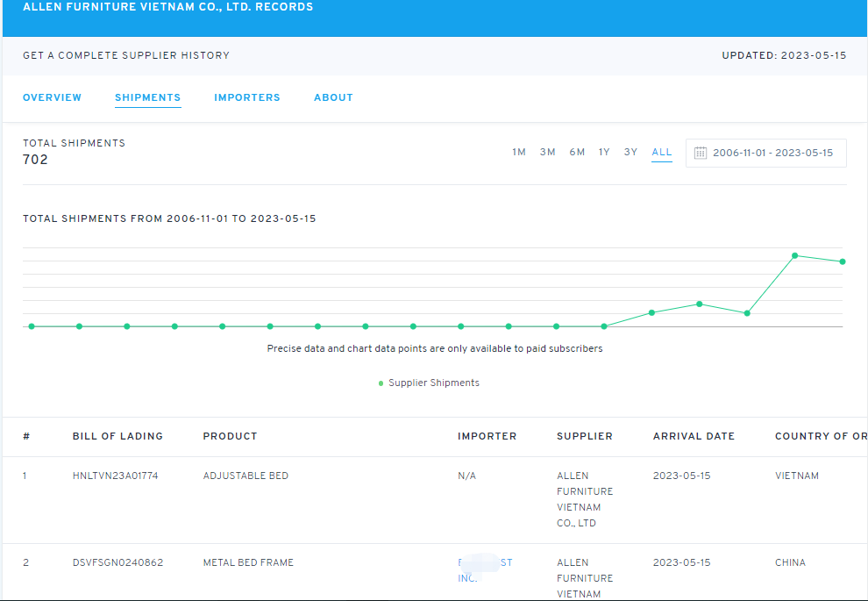Select the ALL time range
The image size is (868, 601).
[x=661, y=153]
